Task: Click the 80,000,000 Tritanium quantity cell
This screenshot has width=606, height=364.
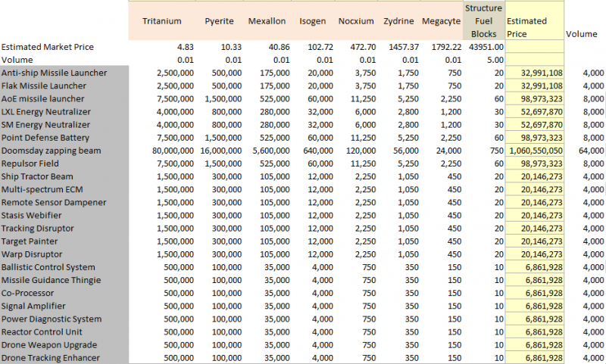Action: [168, 151]
